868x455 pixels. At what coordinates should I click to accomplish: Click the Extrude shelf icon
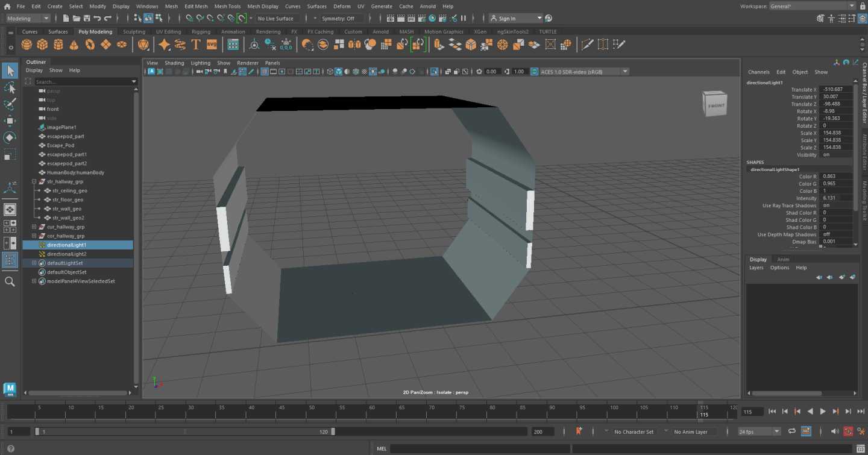click(439, 45)
